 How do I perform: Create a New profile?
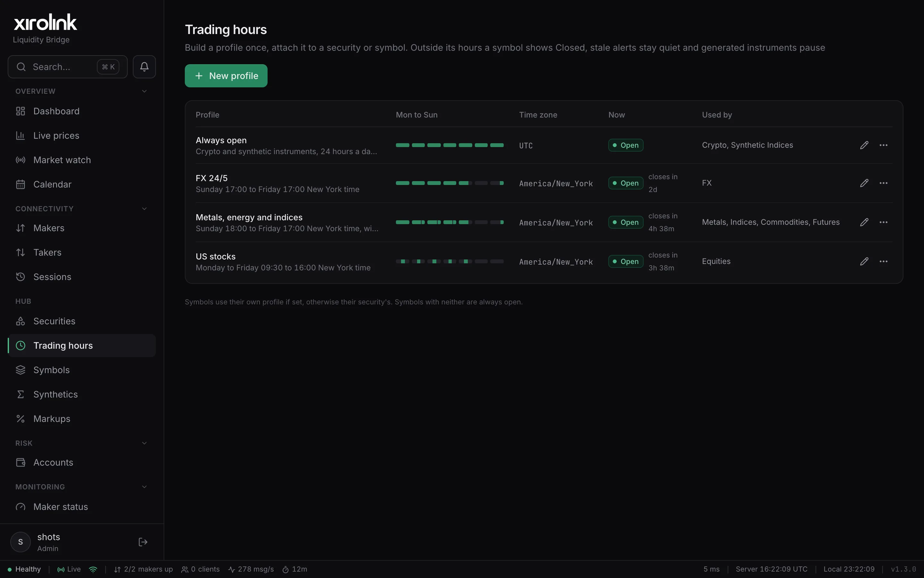(x=226, y=76)
